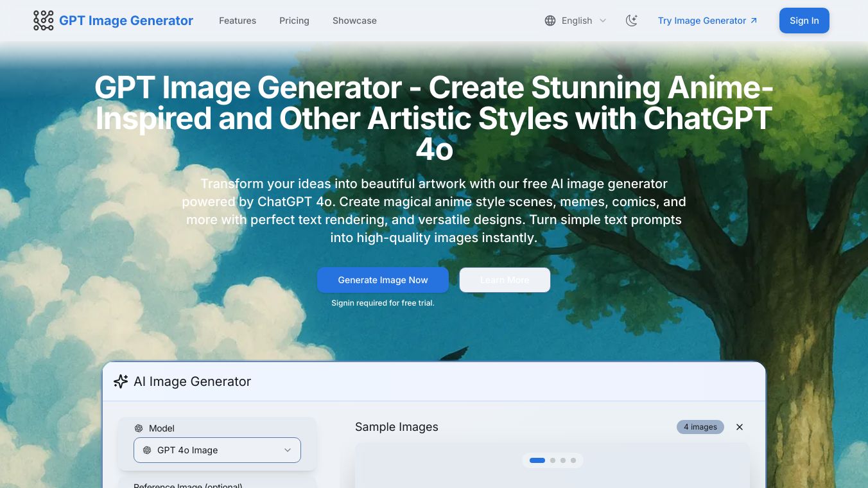Click the OpenAI icon beside the Model label
Image resolution: width=868 pixels, height=488 pixels.
139,428
